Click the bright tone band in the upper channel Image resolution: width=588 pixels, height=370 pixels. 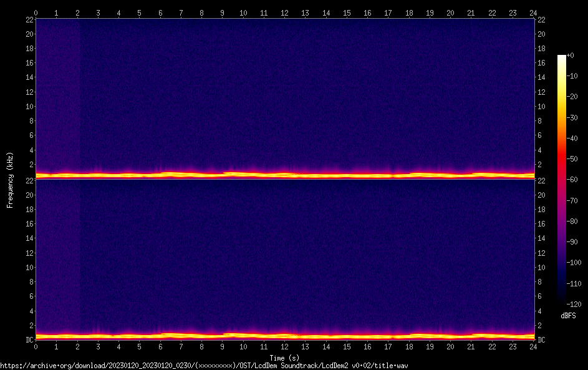point(284,175)
